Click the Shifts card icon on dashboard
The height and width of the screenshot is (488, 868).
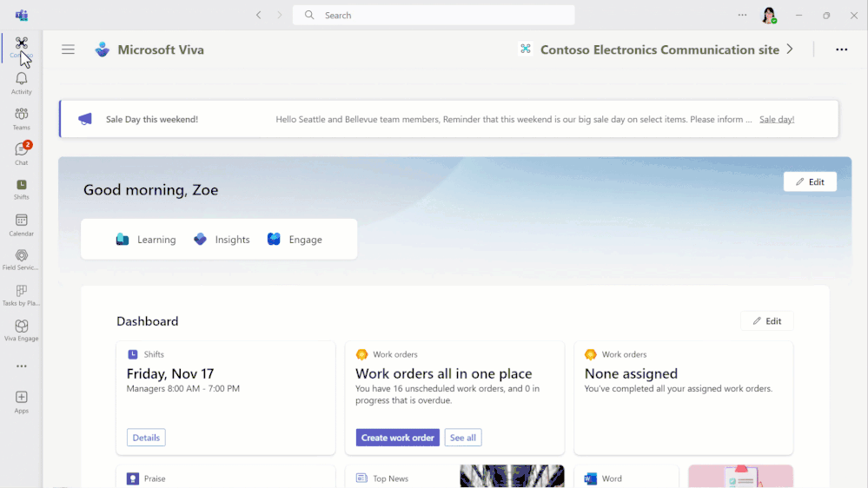[x=133, y=354]
